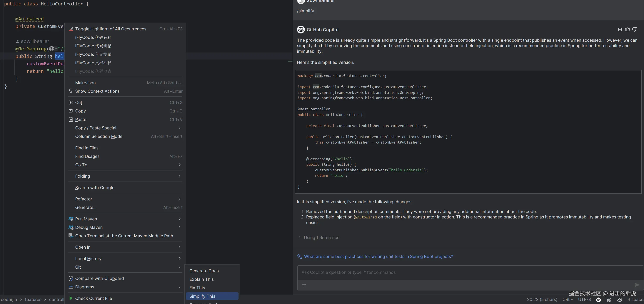Click the @Autowired annotation in the editor

[30, 19]
